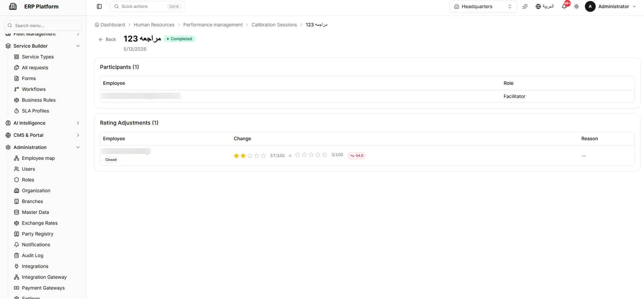Viewport: 644px width, 299px height.
Task: Click the ERP Platform logo icon
Action: click(x=13, y=6)
